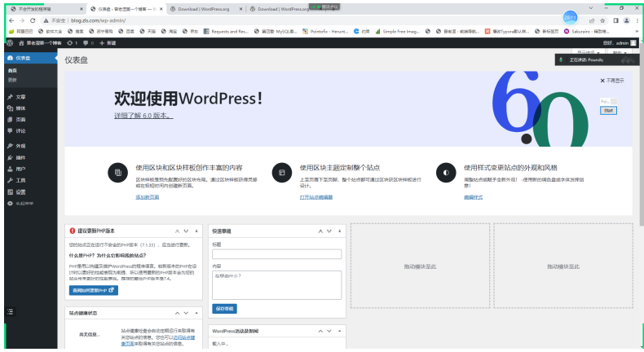
Task: Dismiss welcome panel with 不再显示
Action: pyautogui.click(x=612, y=81)
